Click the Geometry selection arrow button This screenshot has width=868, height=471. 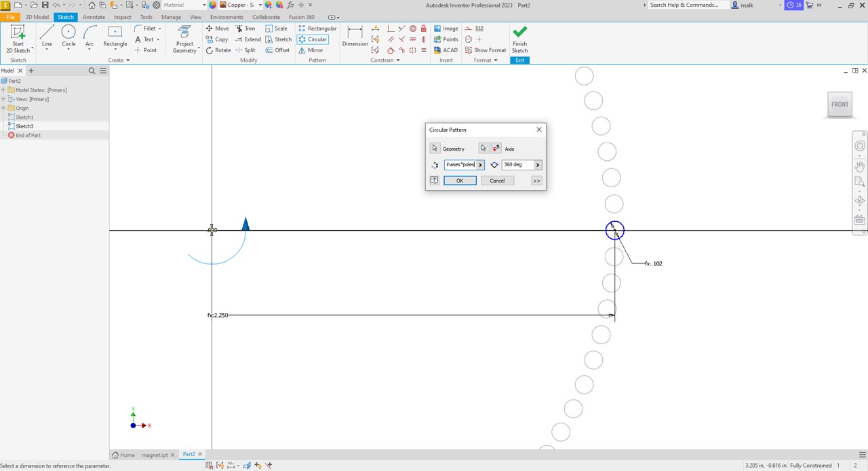click(435, 149)
